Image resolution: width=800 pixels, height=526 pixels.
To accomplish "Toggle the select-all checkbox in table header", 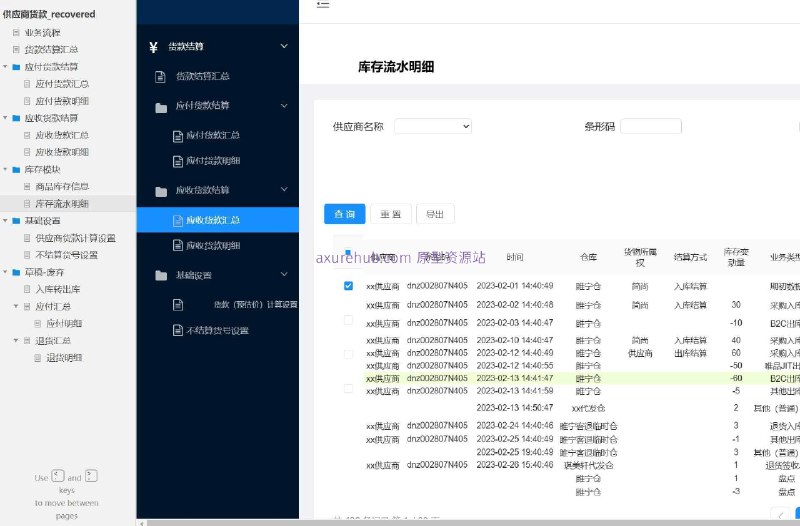I will 348,252.
